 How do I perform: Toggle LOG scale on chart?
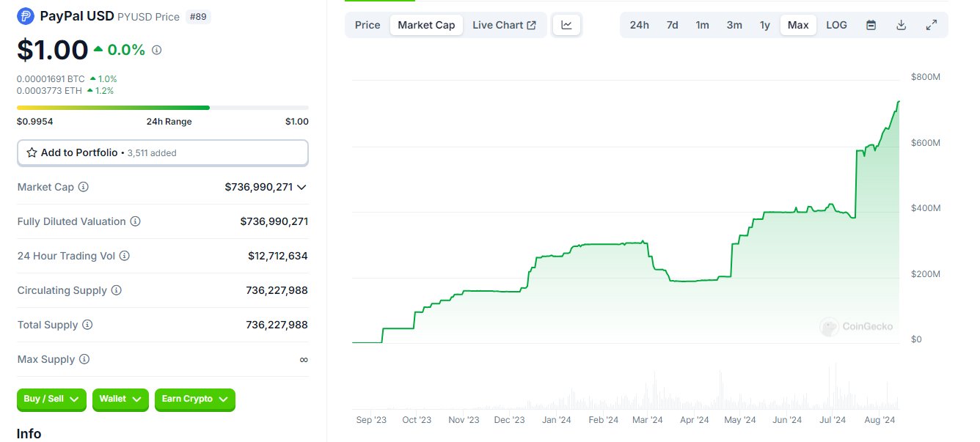836,25
